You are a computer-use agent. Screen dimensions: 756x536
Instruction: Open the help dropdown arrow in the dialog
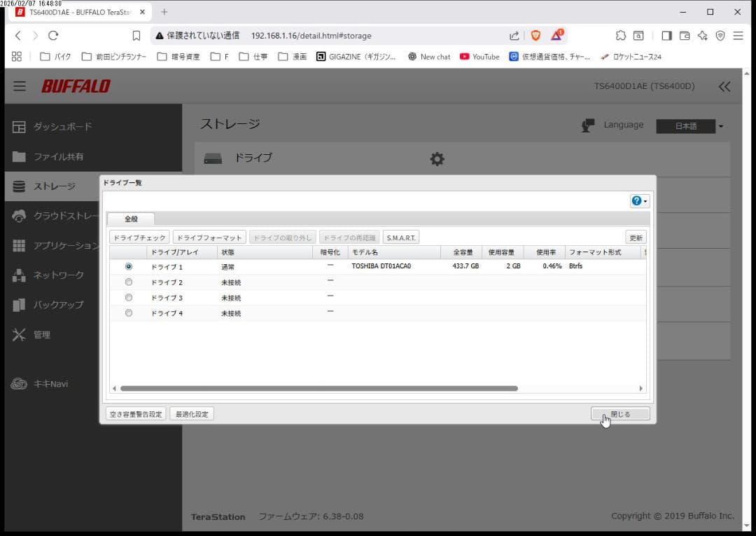[644, 200]
